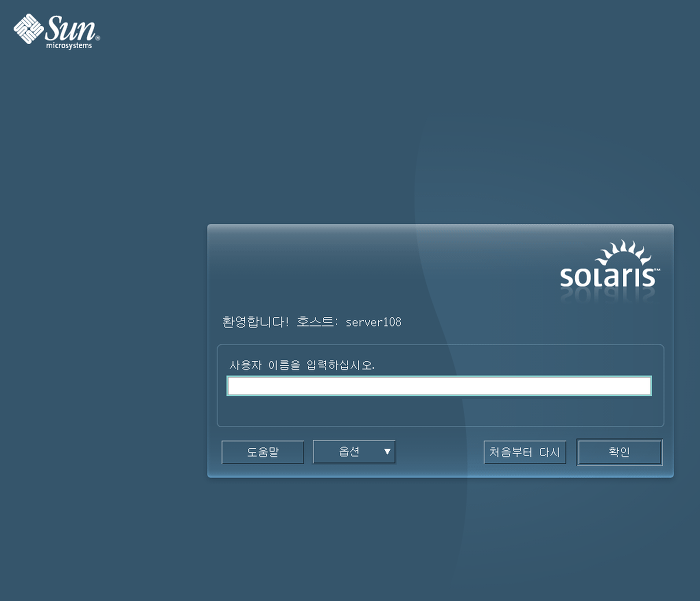
Task: Click the '사용자 이름을 입력하십시오.' prompt
Action: pos(302,365)
